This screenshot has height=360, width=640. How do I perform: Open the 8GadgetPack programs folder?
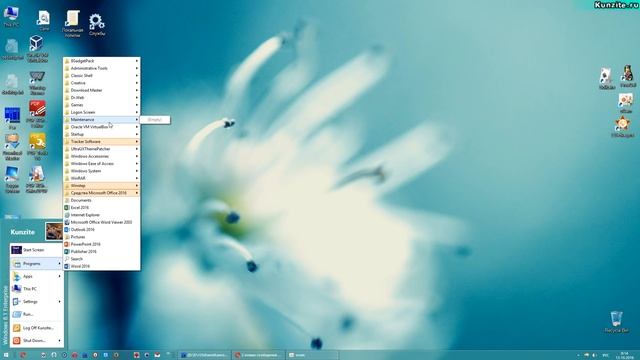pyautogui.click(x=102, y=61)
